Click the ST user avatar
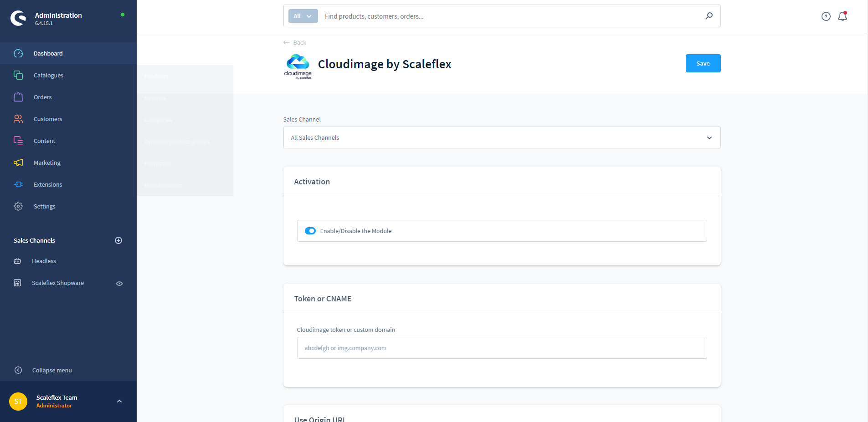Screen dimensions: 868x422 18,402
